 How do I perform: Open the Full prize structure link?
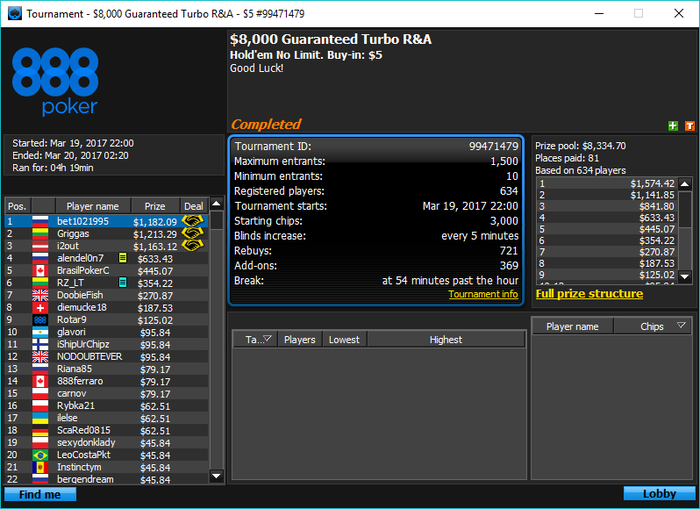(x=589, y=294)
